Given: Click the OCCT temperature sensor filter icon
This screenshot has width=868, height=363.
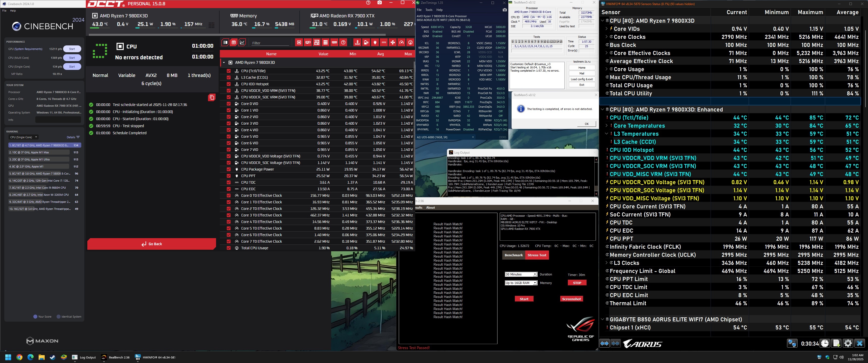Looking at the screenshot, I should point(357,42).
